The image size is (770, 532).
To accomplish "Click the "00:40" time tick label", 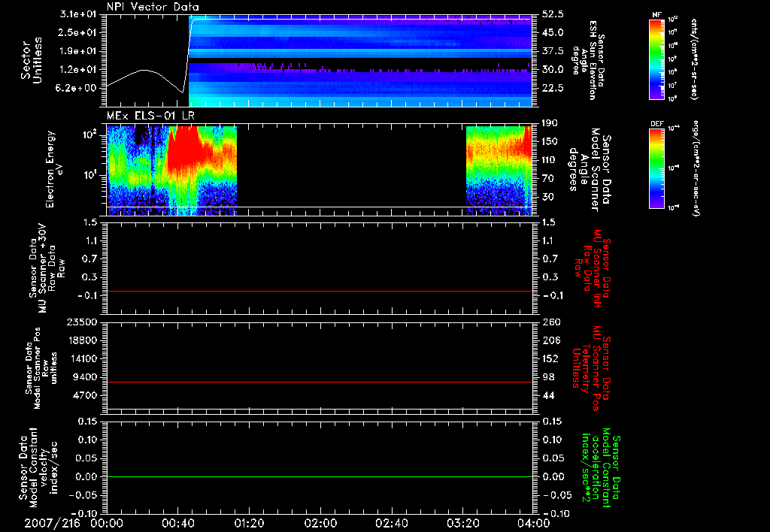I will pos(177,523).
